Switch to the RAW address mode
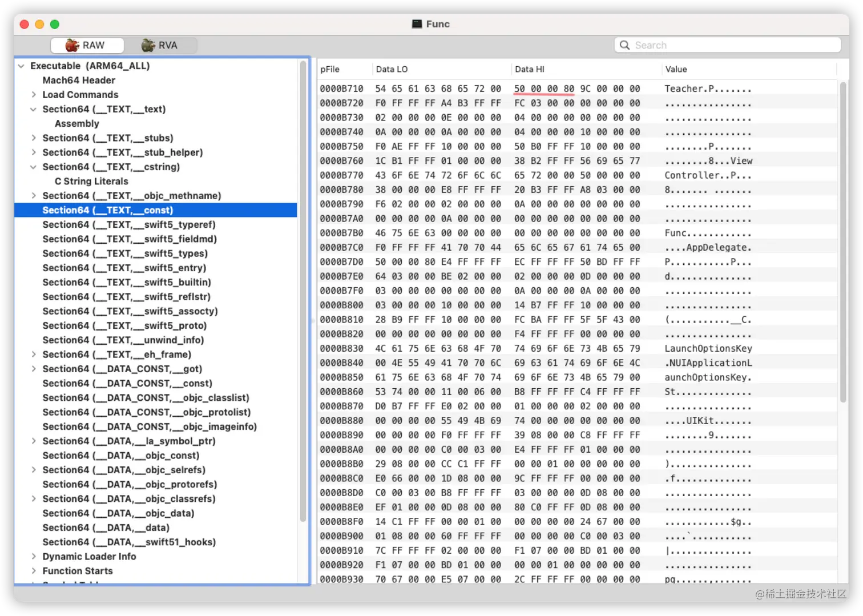 pyautogui.click(x=87, y=45)
